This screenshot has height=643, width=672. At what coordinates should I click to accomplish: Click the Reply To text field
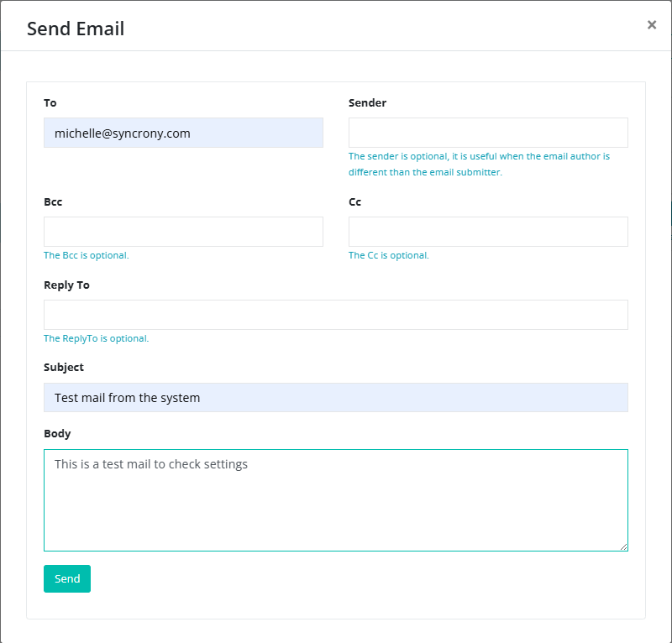336,315
